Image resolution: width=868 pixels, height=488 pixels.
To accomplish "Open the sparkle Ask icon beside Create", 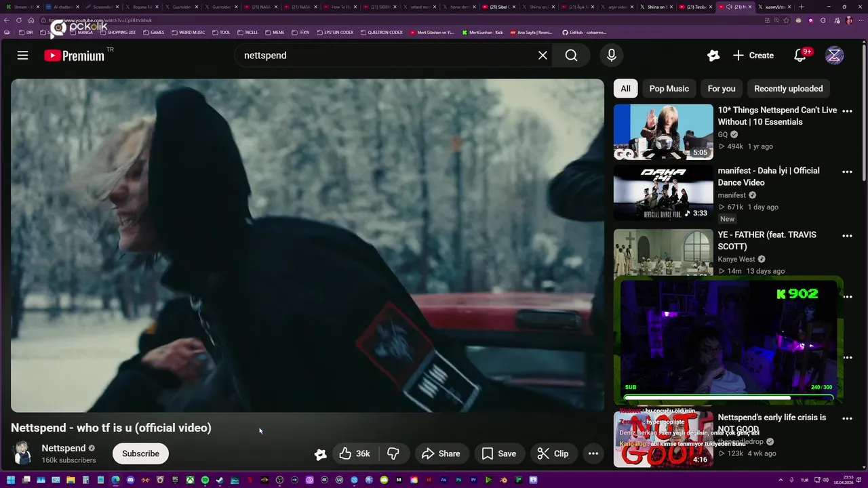I will point(713,56).
